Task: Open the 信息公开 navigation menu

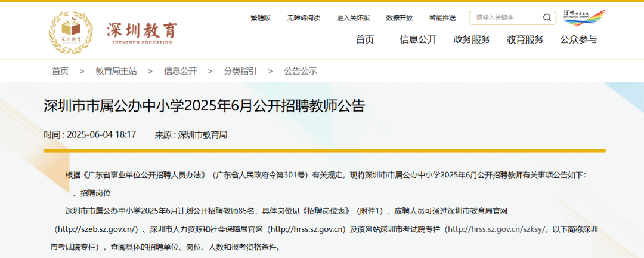Action: click(418, 40)
